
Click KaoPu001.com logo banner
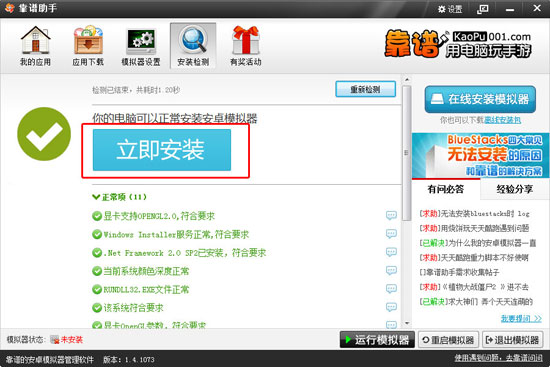(x=458, y=44)
